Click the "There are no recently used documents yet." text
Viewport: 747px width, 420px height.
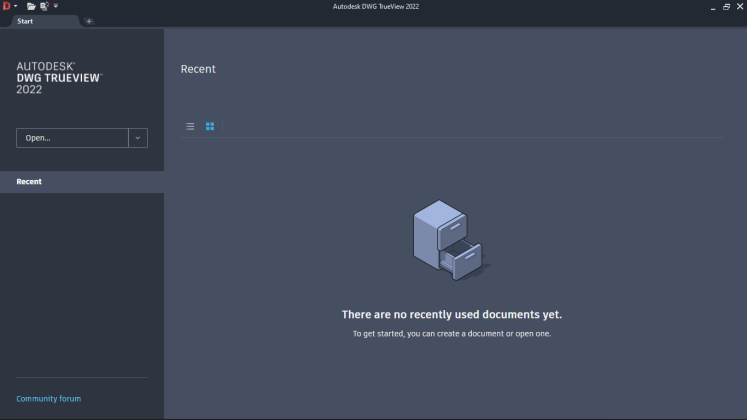[452, 314]
